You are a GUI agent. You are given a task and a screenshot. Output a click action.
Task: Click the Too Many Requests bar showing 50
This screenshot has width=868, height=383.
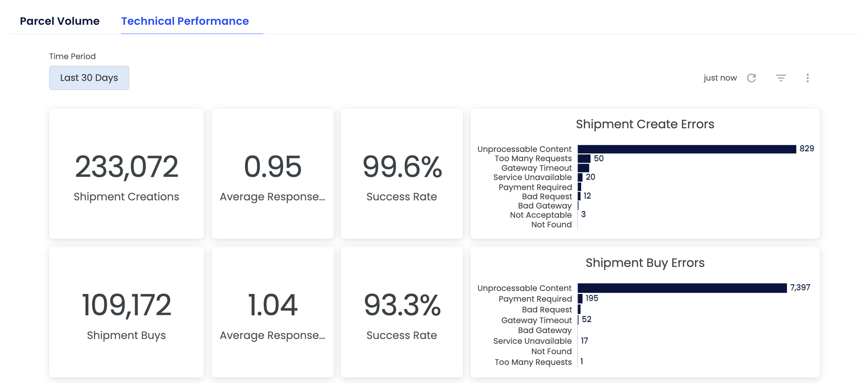click(584, 159)
